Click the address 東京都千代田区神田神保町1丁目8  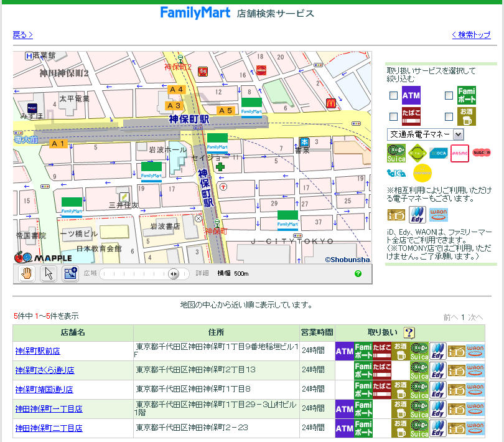point(193,389)
